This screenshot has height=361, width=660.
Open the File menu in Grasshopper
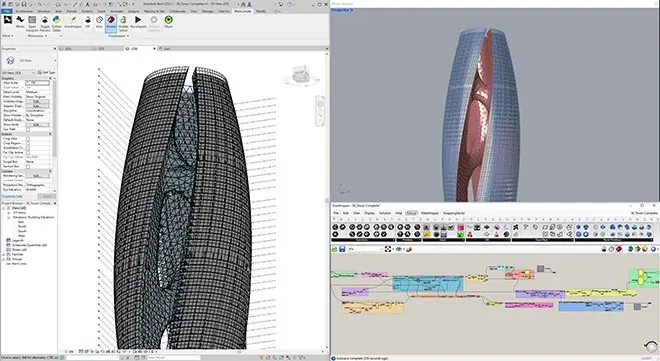[x=336, y=213]
